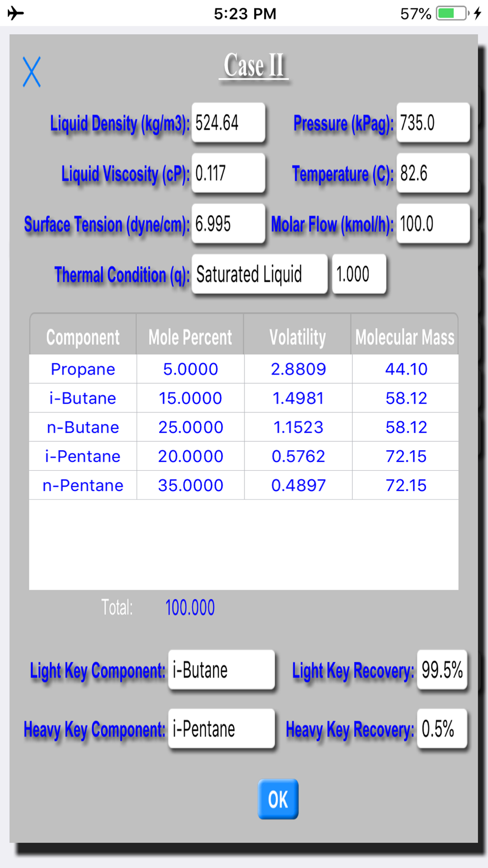Screen dimensions: 488x868
Task: Tap molecular mass 58.12 in n-Butane row
Action: 406,427
